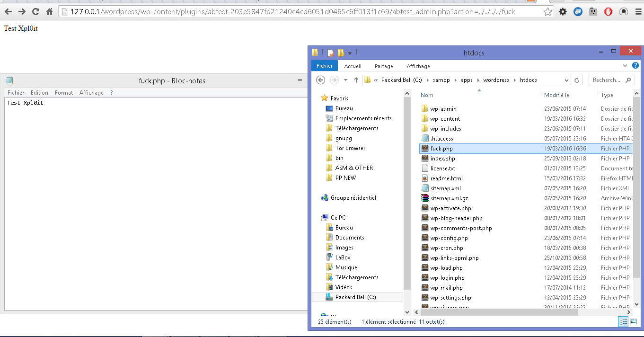The height and width of the screenshot is (337, 644).
Task: Click the wp-admin folder icon
Action: tap(424, 109)
